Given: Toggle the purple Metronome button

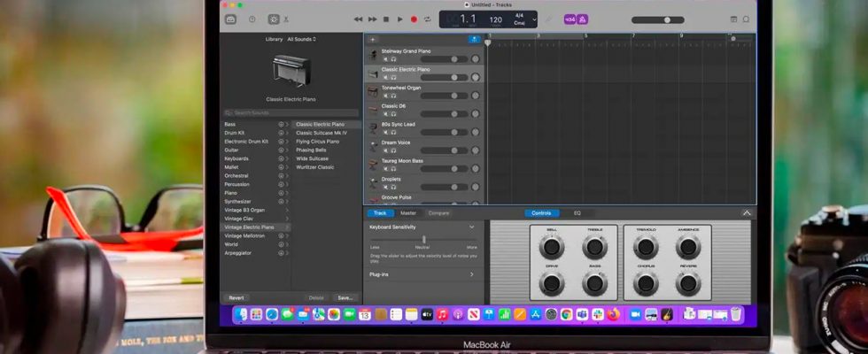Looking at the screenshot, I should [x=583, y=19].
